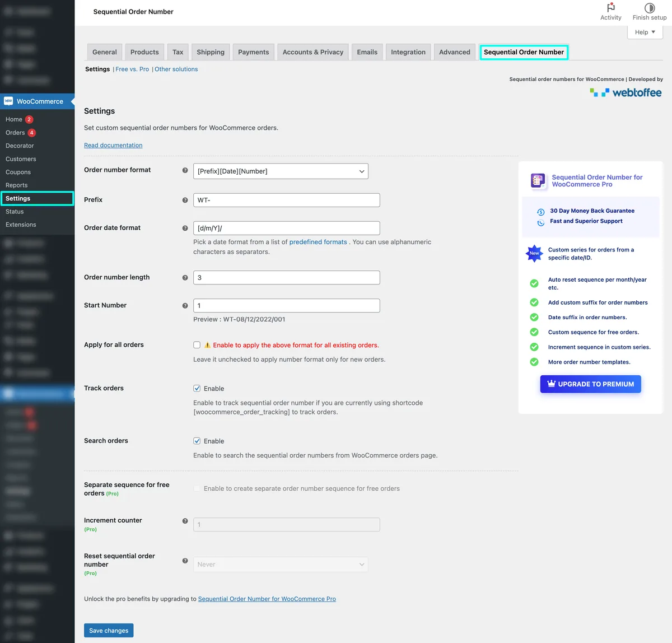This screenshot has width=672, height=643.
Task: Click green check next to More order number templates
Action: (x=534, y=362)
